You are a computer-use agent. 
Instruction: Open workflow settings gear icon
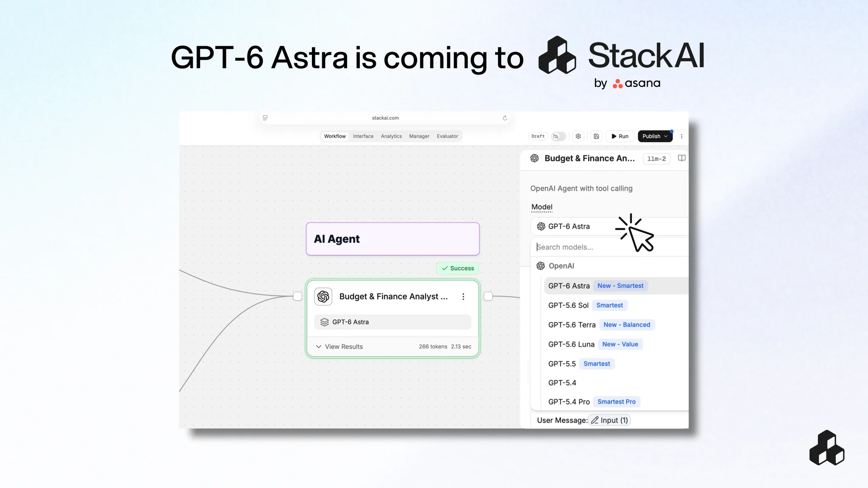[578, 136]
